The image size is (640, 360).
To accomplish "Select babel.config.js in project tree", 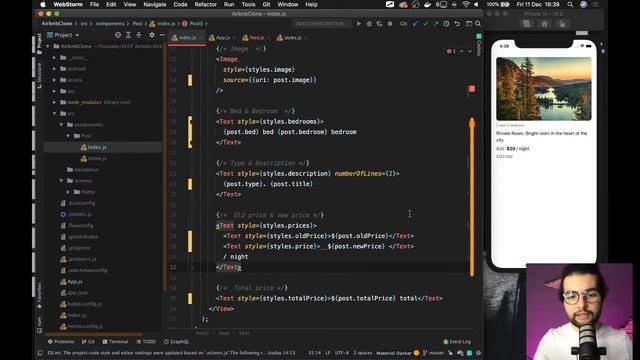I will (x=81, y=304).
